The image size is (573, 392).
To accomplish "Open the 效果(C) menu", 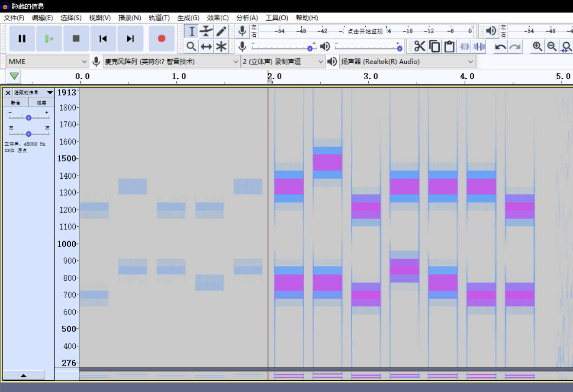I will (217, 18).
